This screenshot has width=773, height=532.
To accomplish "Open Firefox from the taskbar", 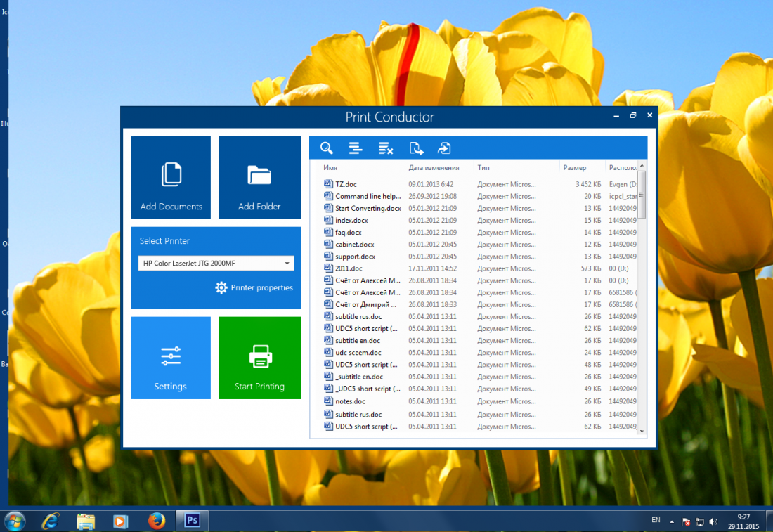I will (157, 521).
